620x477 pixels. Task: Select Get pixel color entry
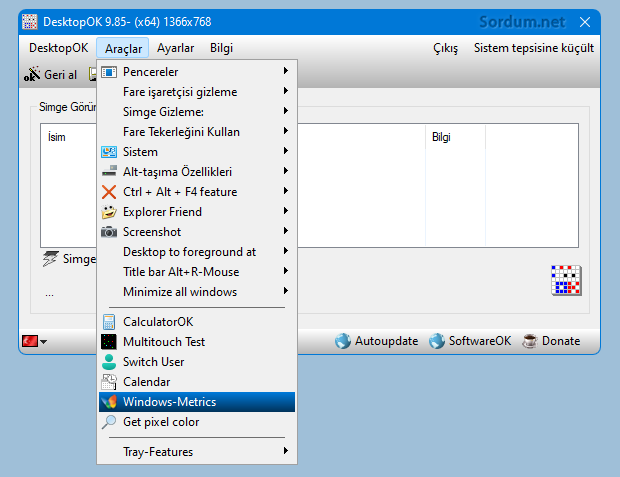pyautogui.click(x=197, y=422)
